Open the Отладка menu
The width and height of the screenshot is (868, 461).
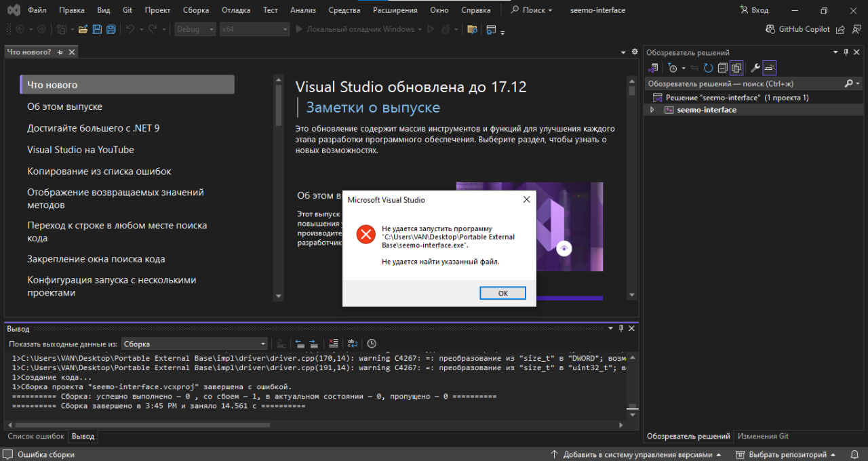click(x=235, y=10)
